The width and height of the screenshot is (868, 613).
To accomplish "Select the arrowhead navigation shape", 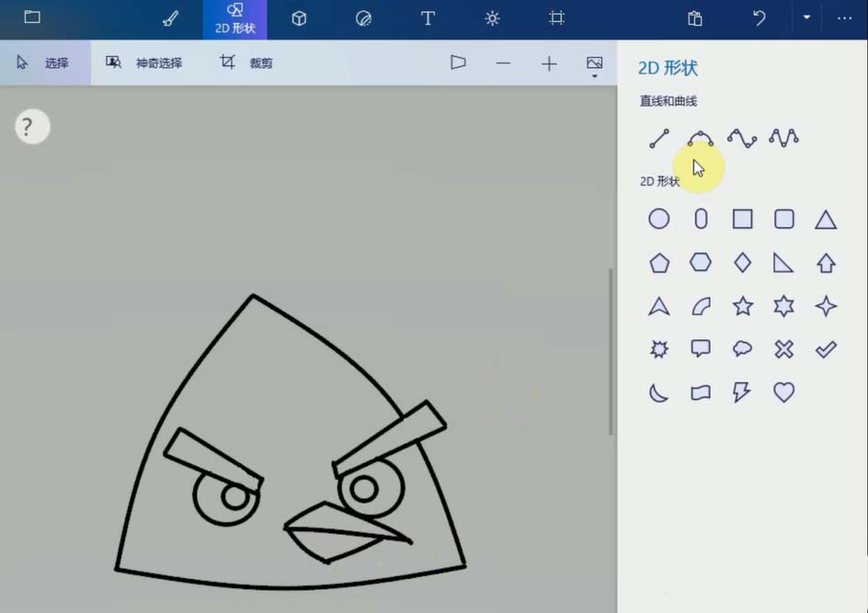I will [658, 306].
